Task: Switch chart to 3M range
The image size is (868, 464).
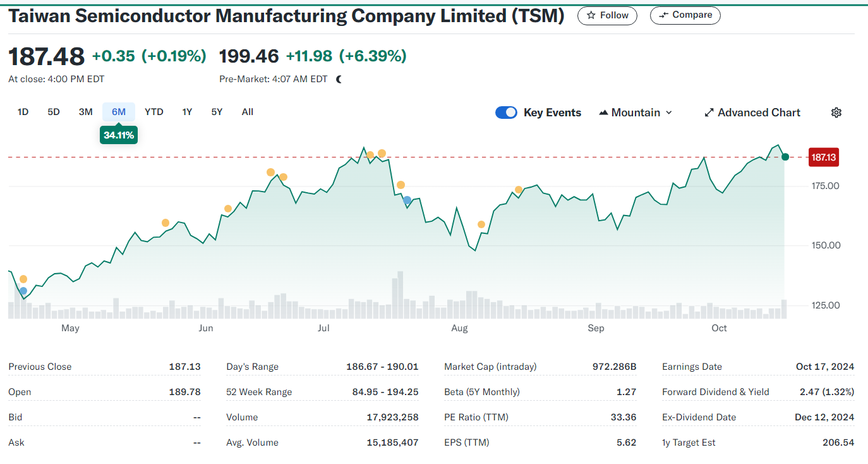Action: pos(86,112)
